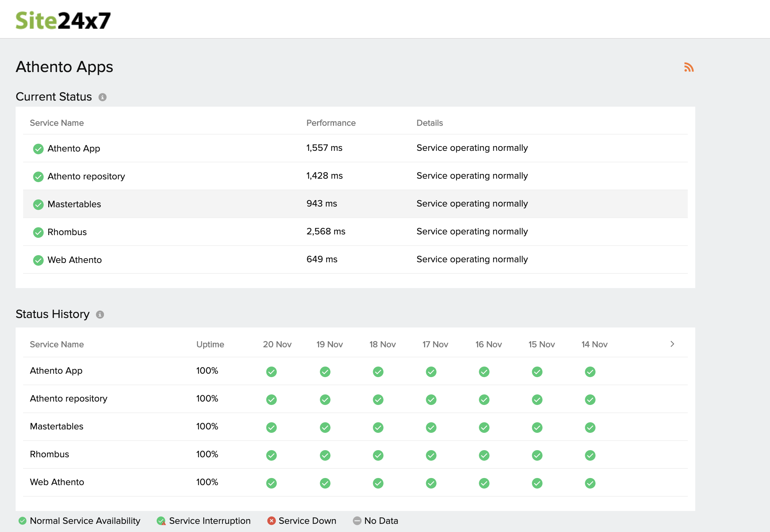Click Mastertables 17 Nov status icon

(x=431, y=427)
